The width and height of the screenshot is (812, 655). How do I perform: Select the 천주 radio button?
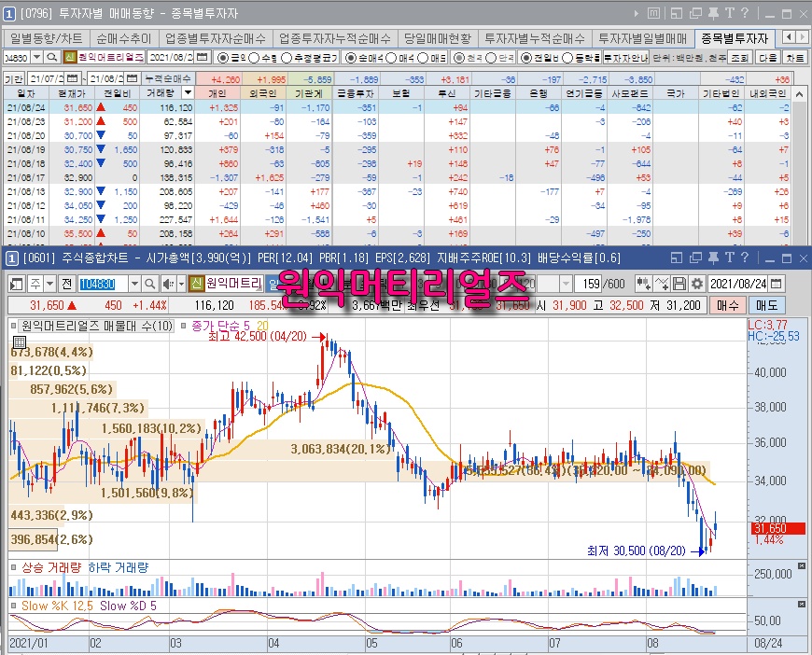[459, 58]
